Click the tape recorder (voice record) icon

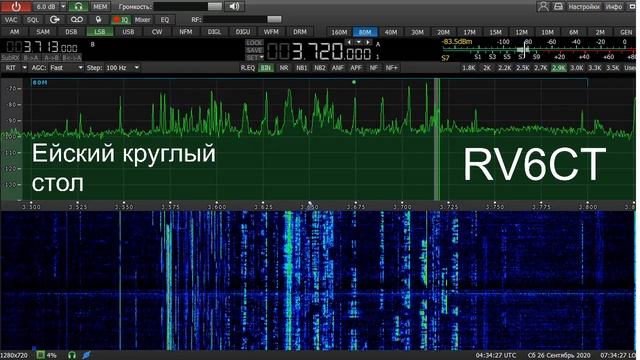[x=77, y=20]
